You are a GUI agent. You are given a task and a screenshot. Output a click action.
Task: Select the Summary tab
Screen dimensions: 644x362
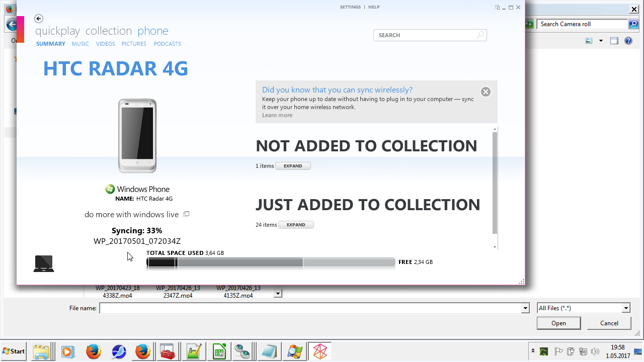tap(51, 44)
